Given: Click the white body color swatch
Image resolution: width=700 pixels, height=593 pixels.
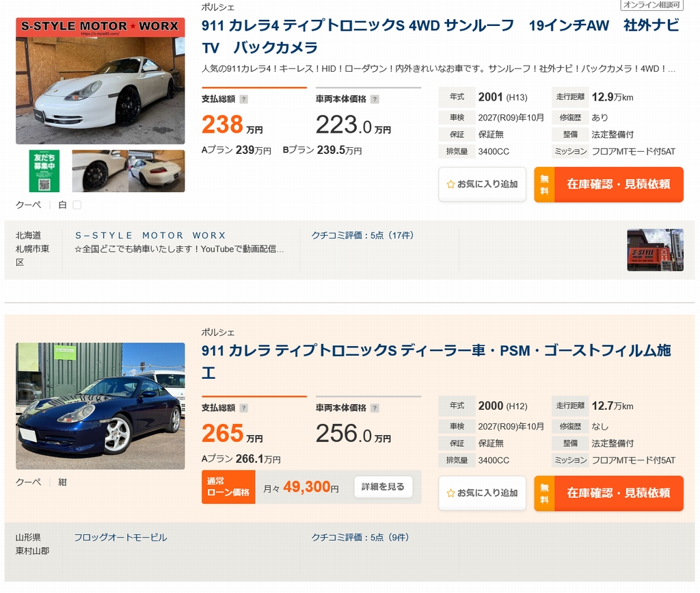Looking at the screenshot, I should click(77, 205).
